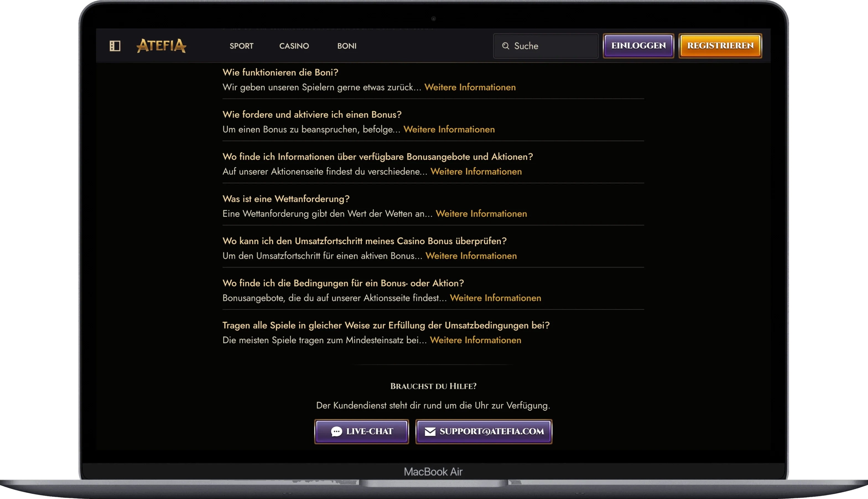Click the Registrieren button
Viewport: 868px width, 499px height.
tap(720, 46)
